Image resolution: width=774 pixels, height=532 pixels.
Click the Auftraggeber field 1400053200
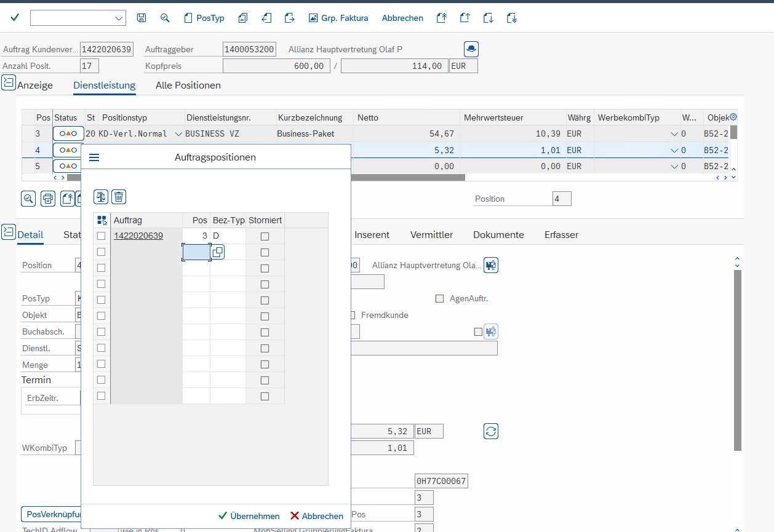click(249, 49)
